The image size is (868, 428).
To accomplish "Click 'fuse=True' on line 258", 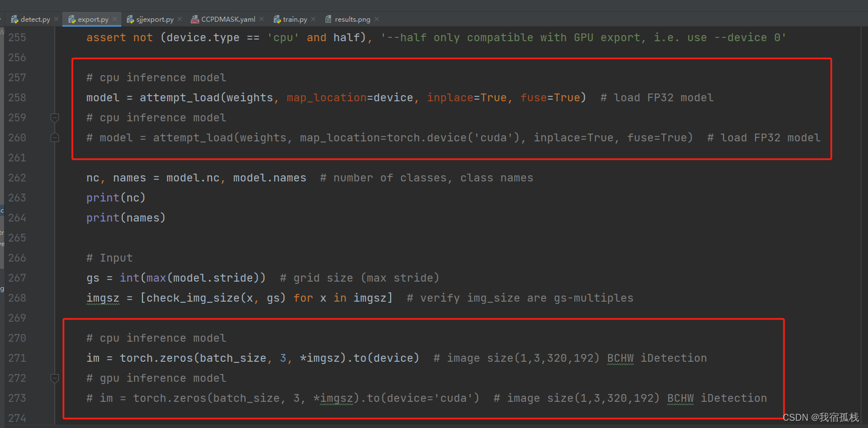I will [x=550, y=97].
